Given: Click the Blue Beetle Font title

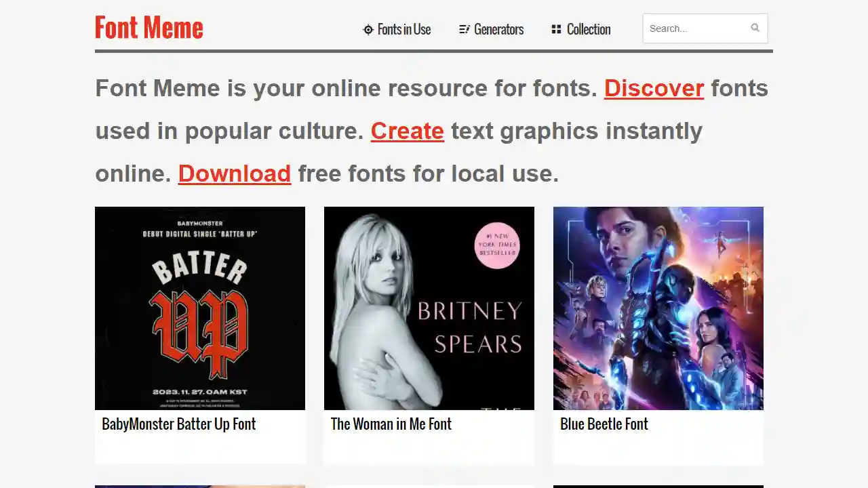Looking at the screenshot, I should (x=604, y=424).
